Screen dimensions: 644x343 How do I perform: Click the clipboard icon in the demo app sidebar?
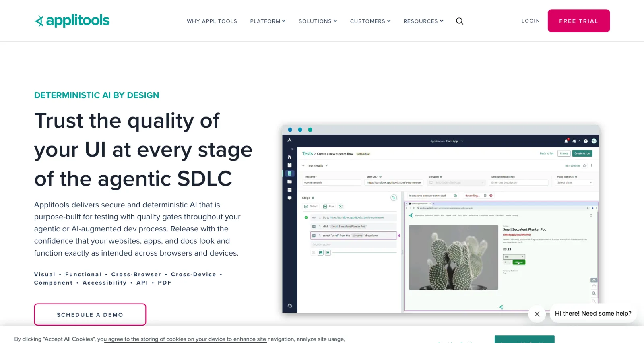289,165
